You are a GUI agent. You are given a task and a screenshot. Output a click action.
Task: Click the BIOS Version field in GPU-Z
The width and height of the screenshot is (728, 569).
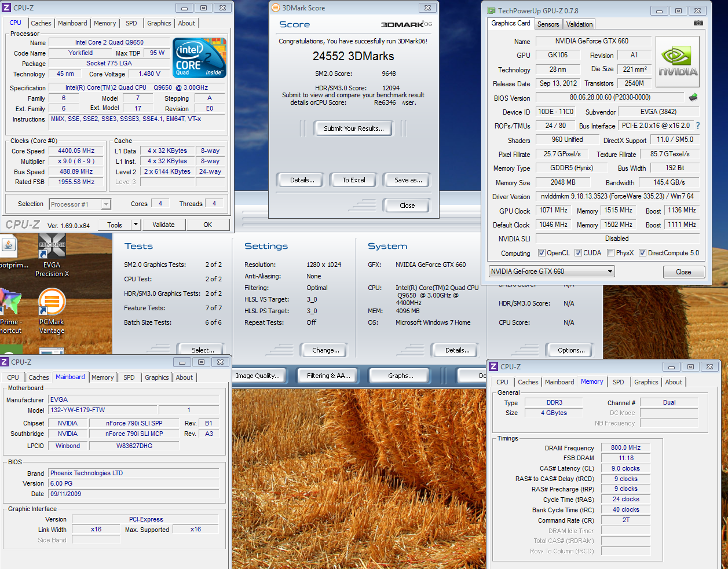coord(610,97)
